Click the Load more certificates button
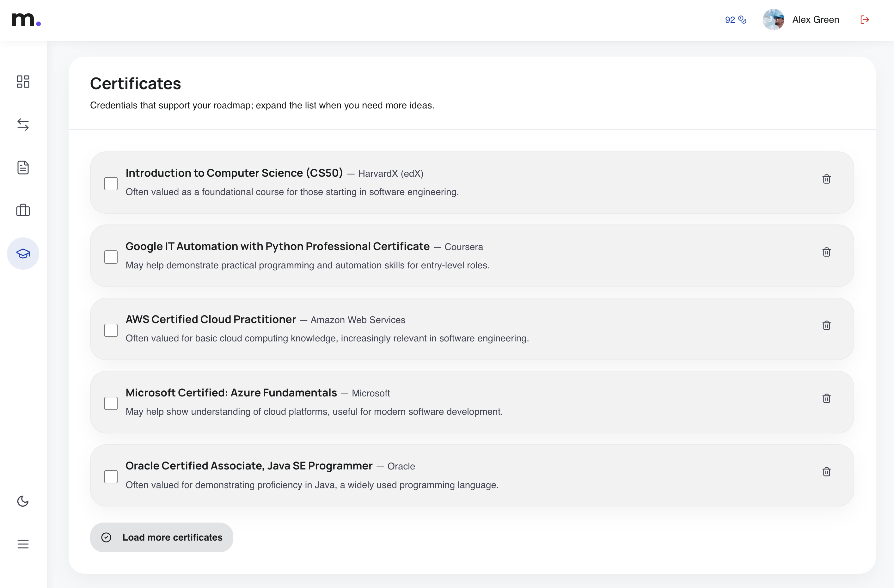This screenshot has width=894, height=588. [x=162, y=537]
